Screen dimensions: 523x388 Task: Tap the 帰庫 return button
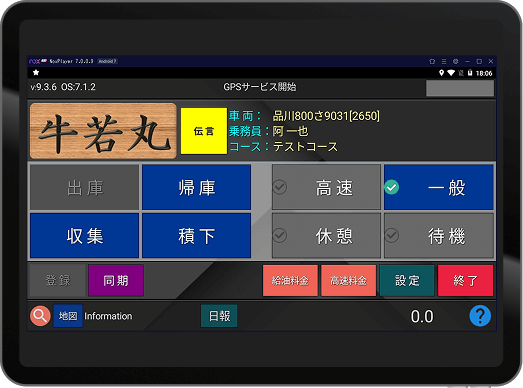pos(196,187)
